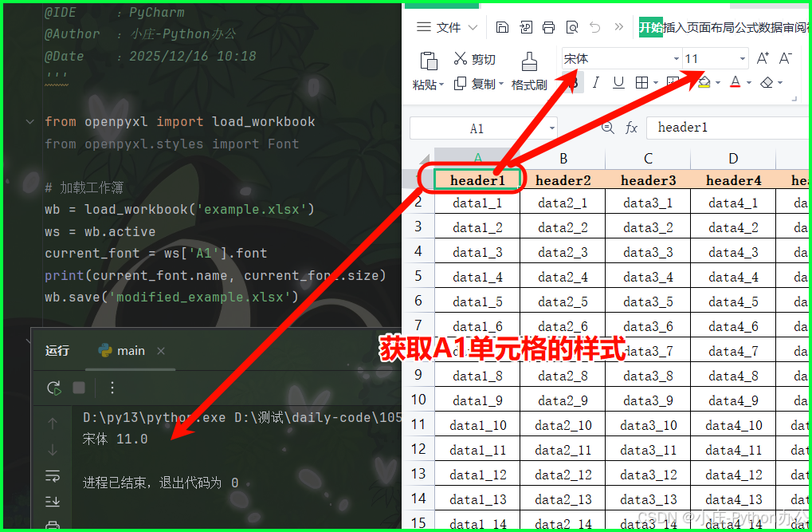This screenshot has height=532, width=812.
Task: Click cell header4 in row 1
Action: [733, 180]
